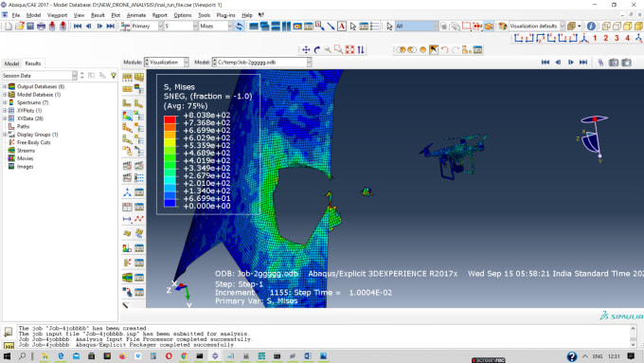Click the red legend color swatch

pos(170,119)
